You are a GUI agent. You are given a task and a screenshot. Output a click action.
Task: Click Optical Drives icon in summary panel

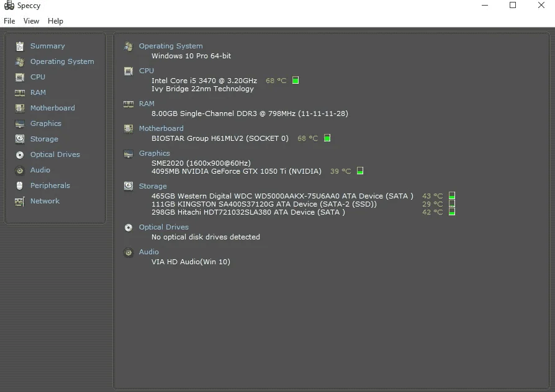pos(129,228)
